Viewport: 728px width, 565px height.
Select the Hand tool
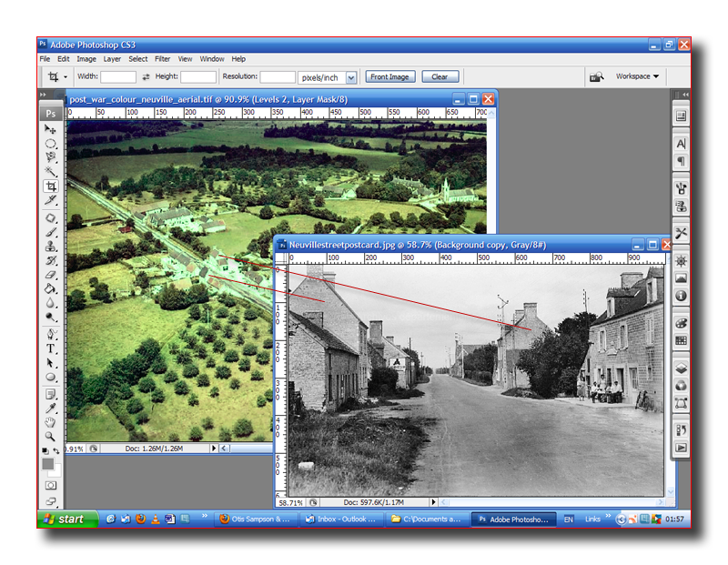coord(50,422)
